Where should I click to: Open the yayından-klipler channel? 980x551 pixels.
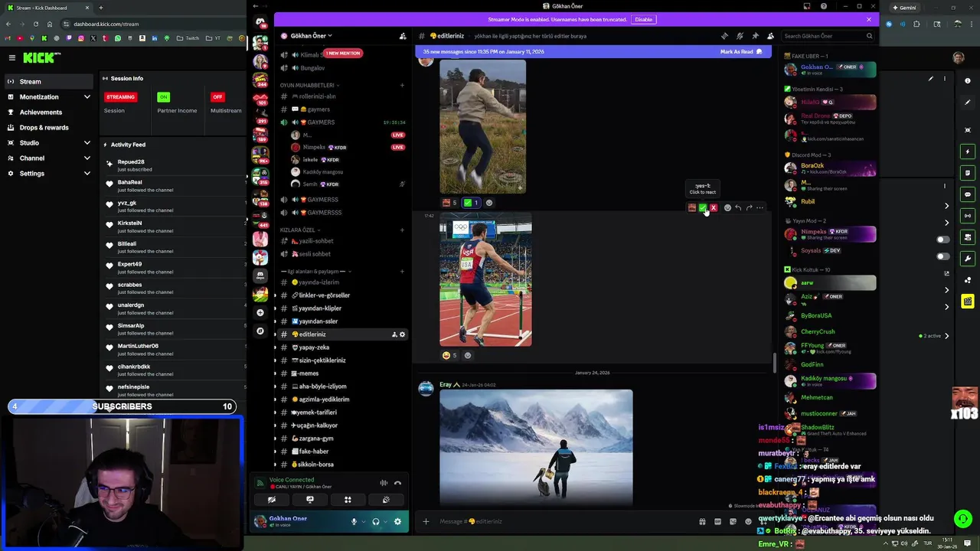tap(341, 308)
